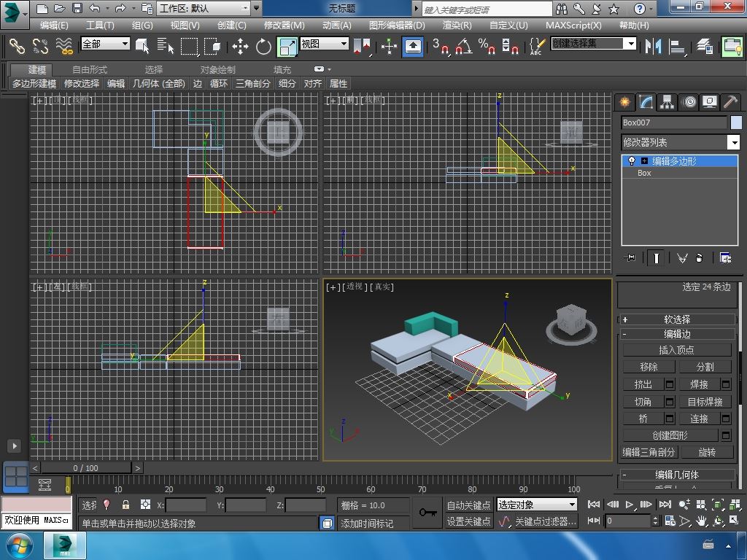This screenshot has height=560, width=747.
Task: Toggle the selection lock padlock icon
Action: [125, 505]
